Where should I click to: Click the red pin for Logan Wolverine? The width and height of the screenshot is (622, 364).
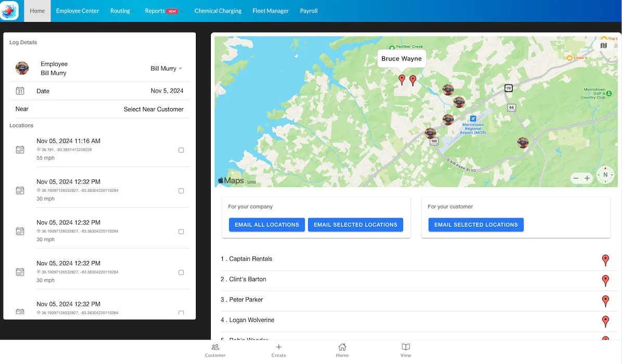(x=605, y=321)
